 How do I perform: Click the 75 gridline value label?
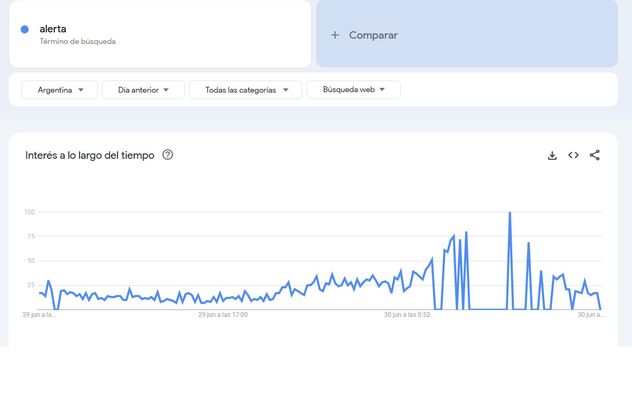pos(31,237)
